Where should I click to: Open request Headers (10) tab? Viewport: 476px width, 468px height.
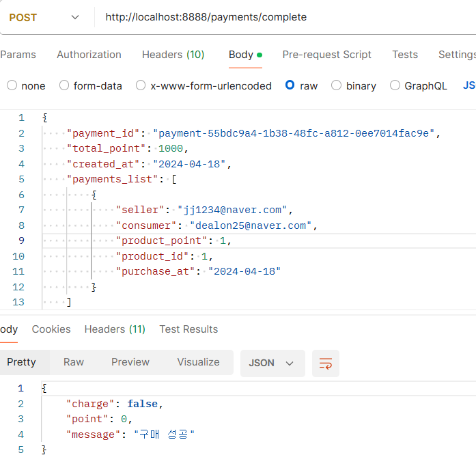click(x=173, y=55)
